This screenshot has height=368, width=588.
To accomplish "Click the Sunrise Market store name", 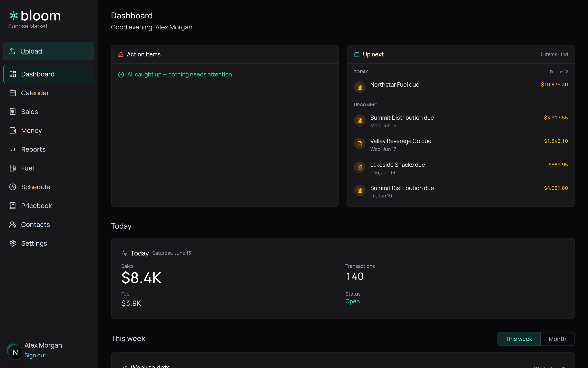I will 28,26.
